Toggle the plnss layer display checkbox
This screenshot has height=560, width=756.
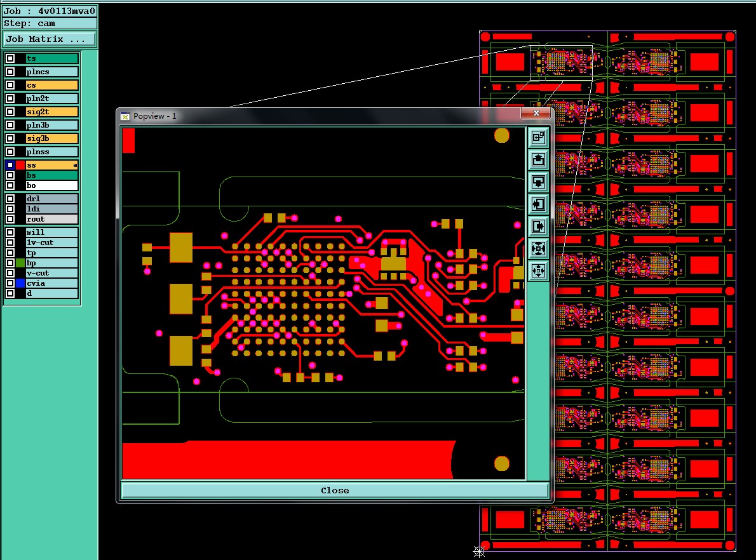pyautogui.click(x=10, y=152)
